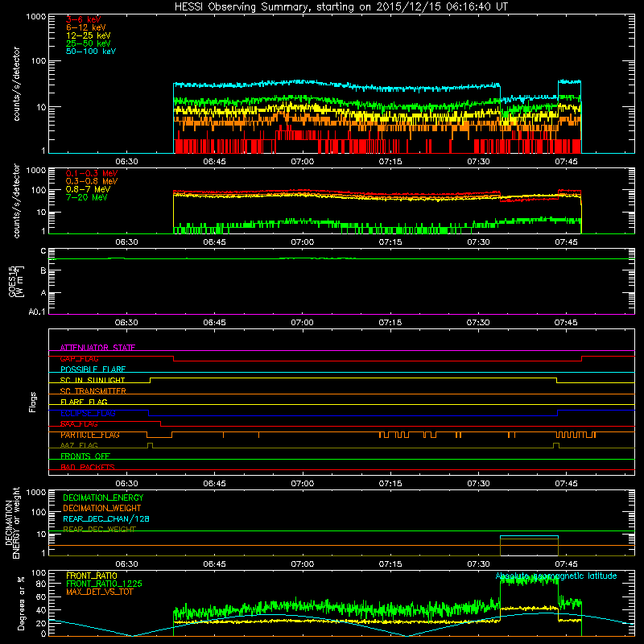The width and height of the screenshot is (644, 644).
Task: Click the Flags panel axis label
Action: [33, 402]
